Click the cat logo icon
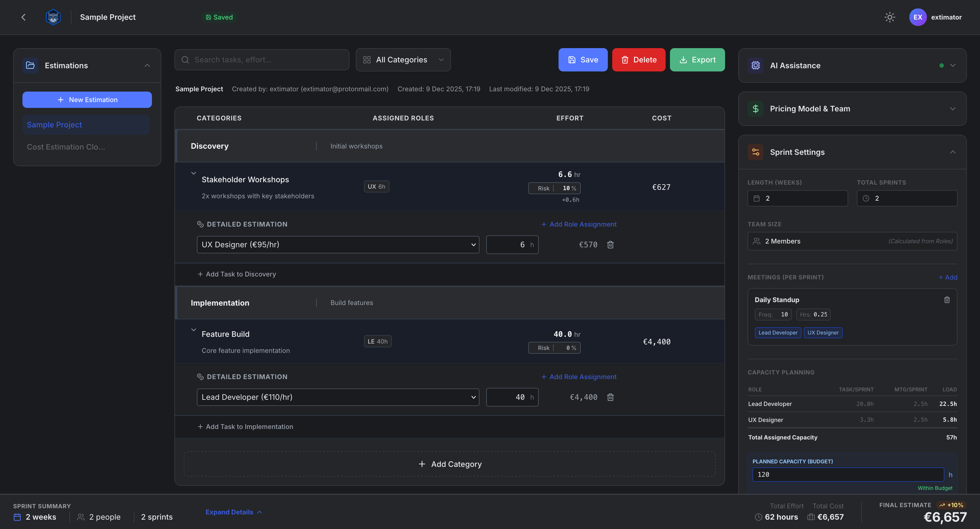This screenshot has height=529, width=980. pyautogui.click(x=53, y=17)
